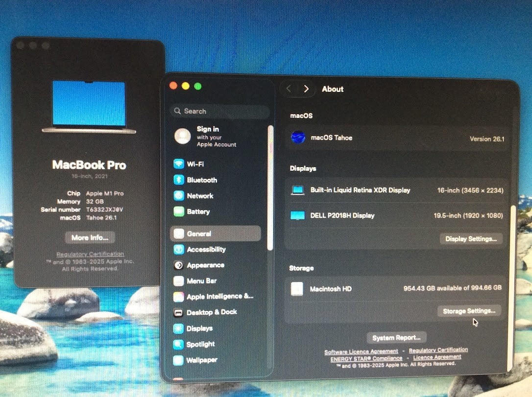The height and width of the screenshot is (397, 532).
Task: Open the Wi-Fi settings pane
Action: pyautogui.click(x=195, y=164)
